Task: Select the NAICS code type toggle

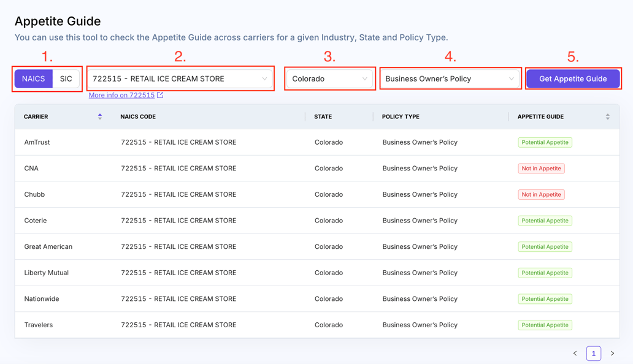Action: [x=34, y=78]
